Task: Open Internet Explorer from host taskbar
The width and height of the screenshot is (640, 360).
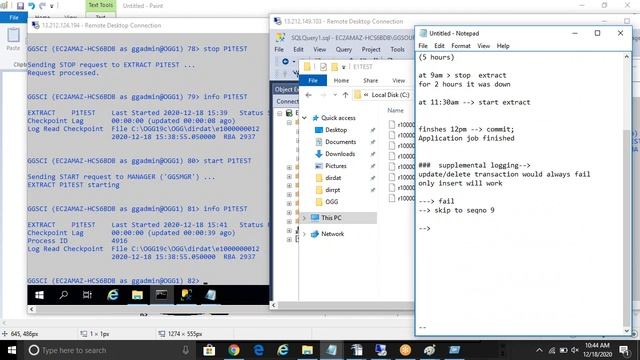Action: [283, 350]
